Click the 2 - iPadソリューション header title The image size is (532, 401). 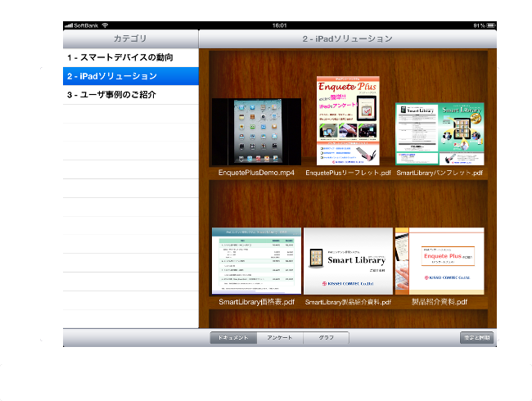pos(347,38)
